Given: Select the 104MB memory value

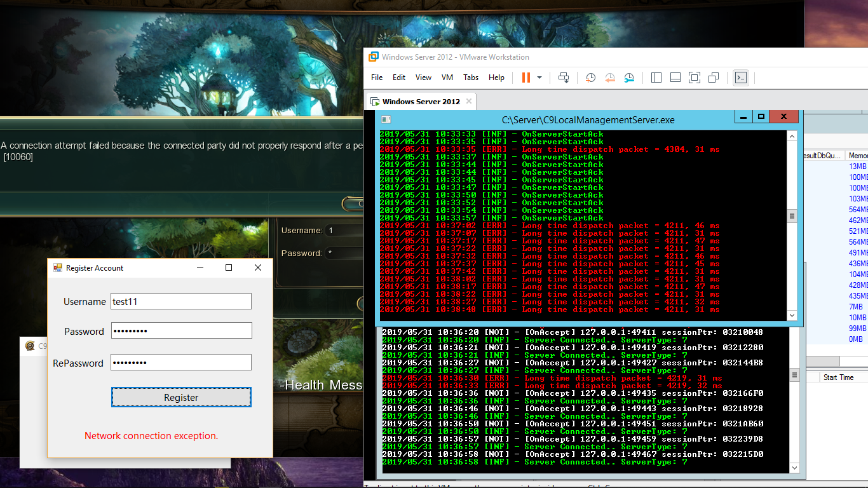Looking at the screenshot, I should coord(858,274).
